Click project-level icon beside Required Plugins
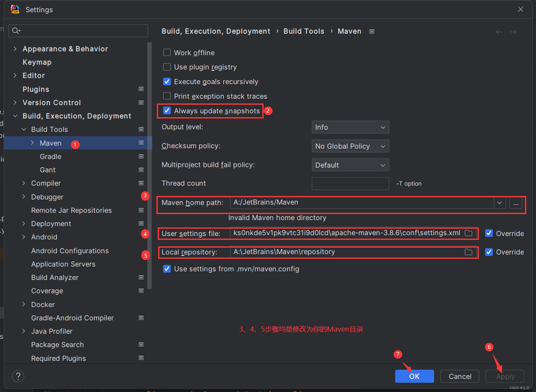Image resolution: width=536 pixels, height=392 pixels. tap(141, 358)
